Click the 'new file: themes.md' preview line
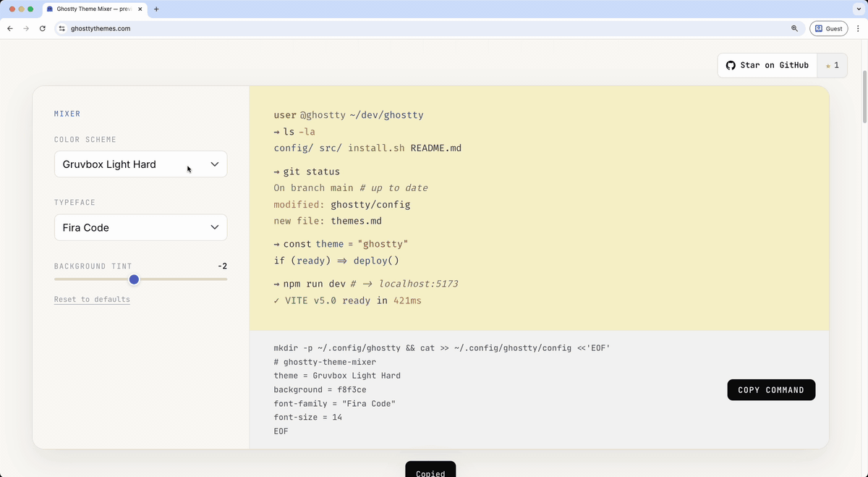 328,221
